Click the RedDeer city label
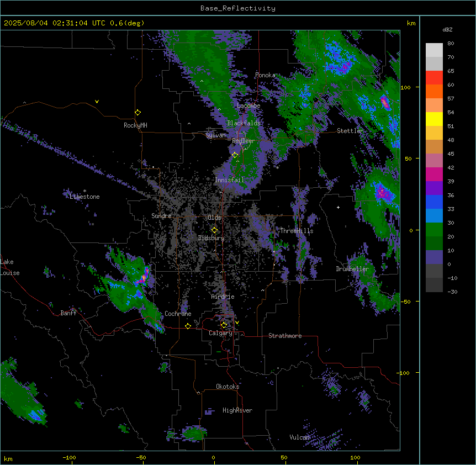This screenshot has height=465, width=476. [244, 141]
